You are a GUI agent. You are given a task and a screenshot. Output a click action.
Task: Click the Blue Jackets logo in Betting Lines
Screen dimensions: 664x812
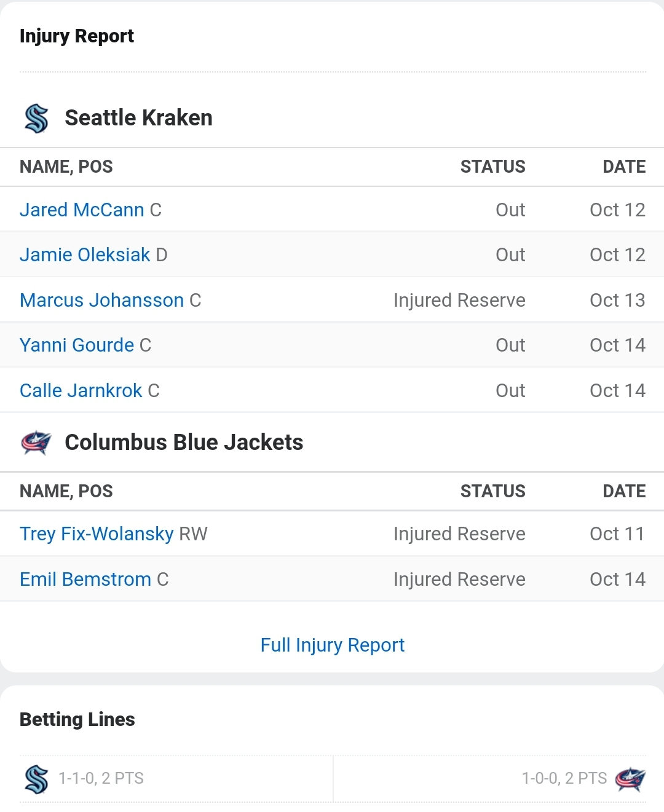[x=630, y=779]
